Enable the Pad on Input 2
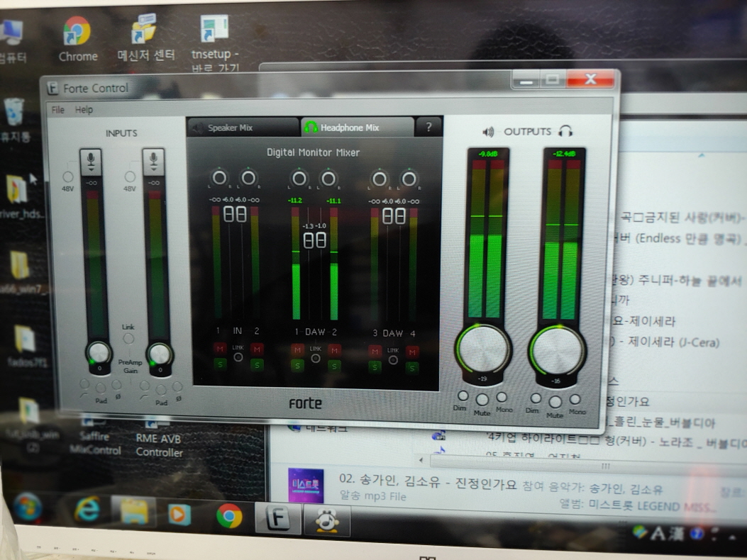This screenshot has height=560, width=747. (x=161, y=390)
